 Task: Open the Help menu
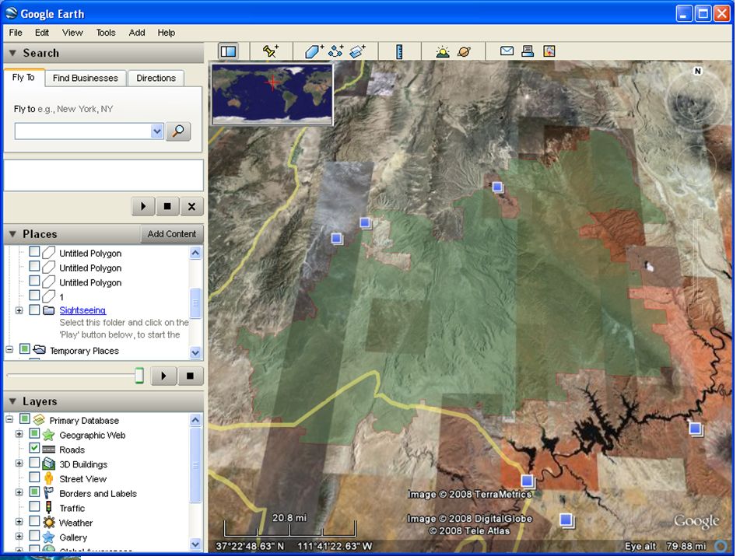click(x=167, y=33)
